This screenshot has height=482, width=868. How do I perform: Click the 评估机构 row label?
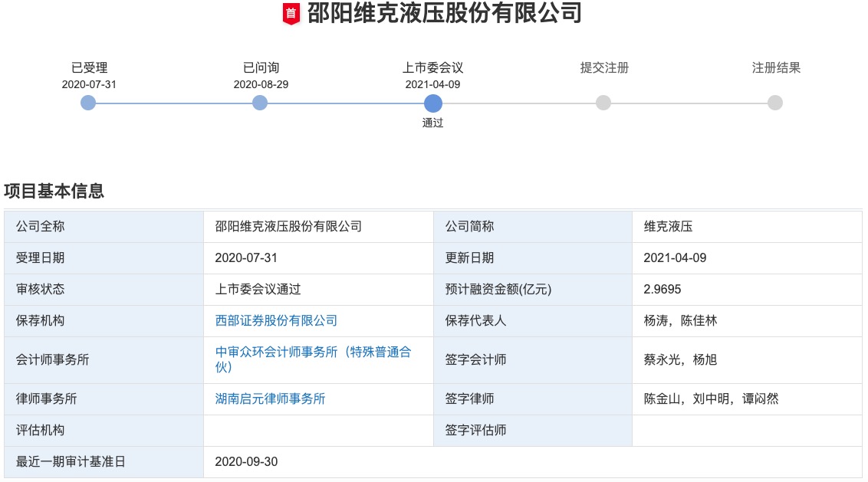pyautogui.click(x=41, y=430)
